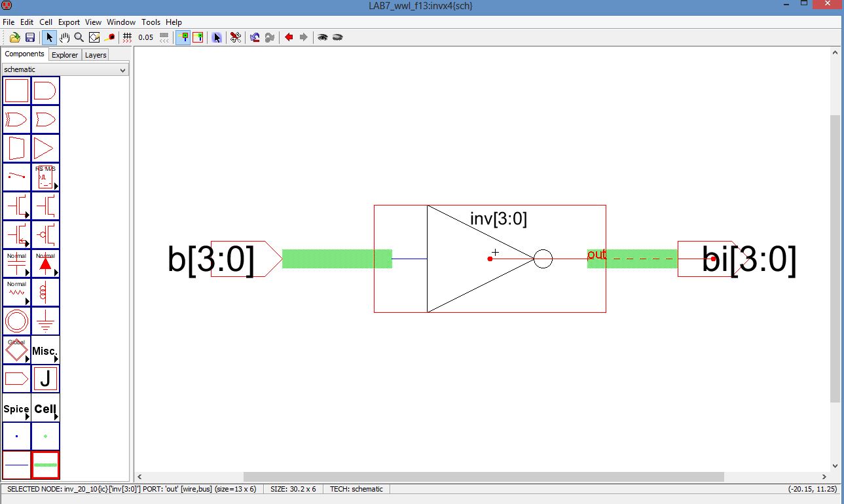This screenshot has width=844, height=504.
Task: Save the library with the floppy disk icon
Action: (30, 37)
